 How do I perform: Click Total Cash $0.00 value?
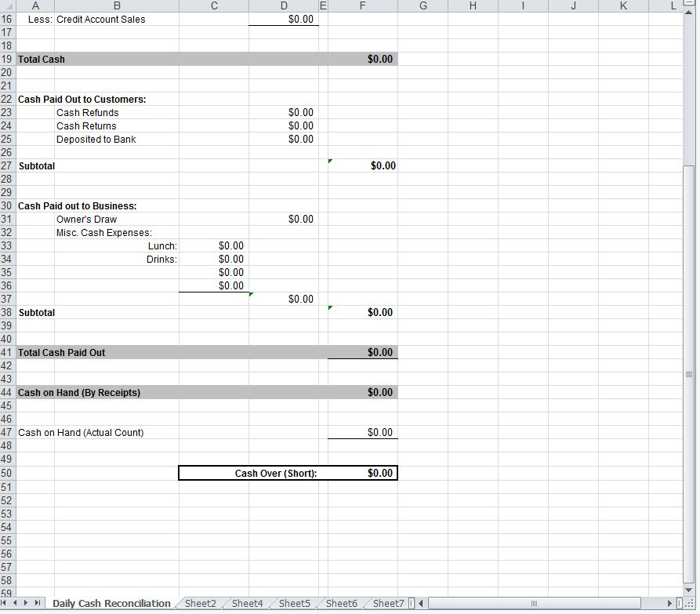380,60
